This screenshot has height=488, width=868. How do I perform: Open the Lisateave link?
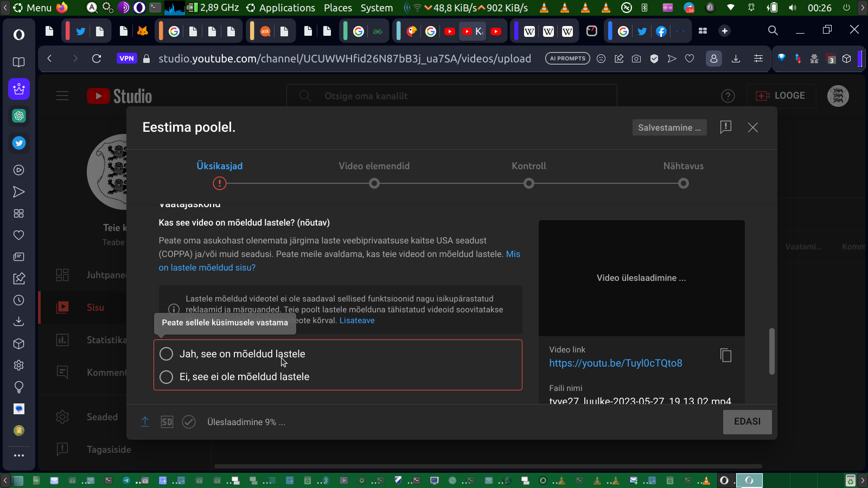pos(357,320)
